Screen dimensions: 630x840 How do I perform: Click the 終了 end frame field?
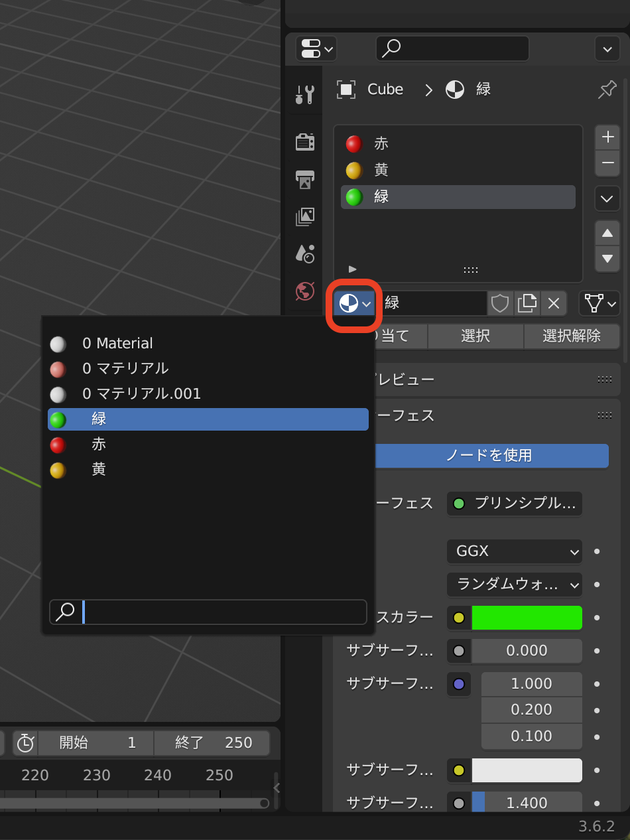pyautogui.click(x=212, y=742)
